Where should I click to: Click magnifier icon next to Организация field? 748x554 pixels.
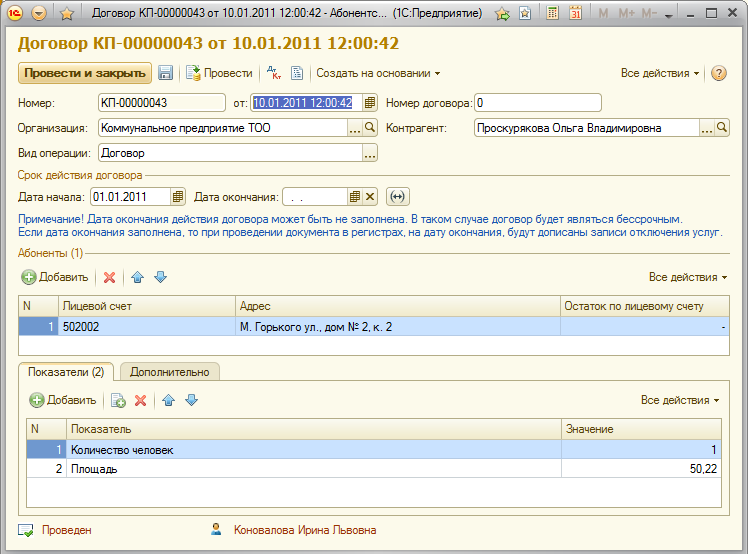(x=369, y=128)
